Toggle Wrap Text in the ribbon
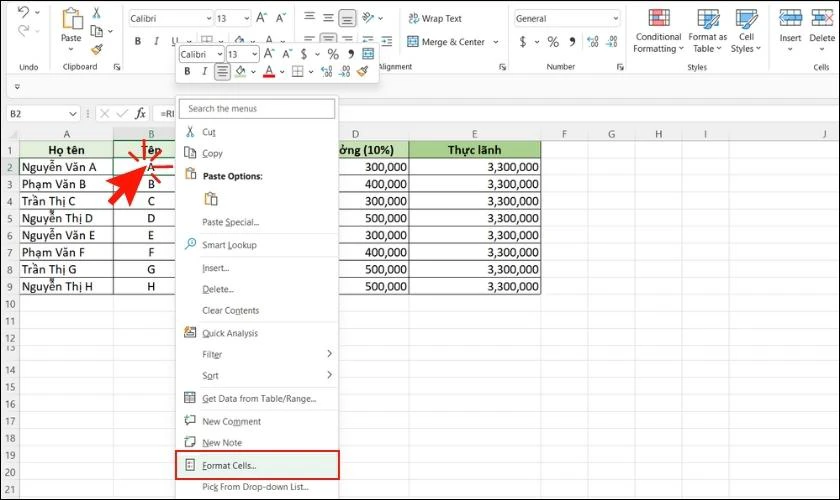This screenshot has width=840, height=500. click(x=435, y=18)
